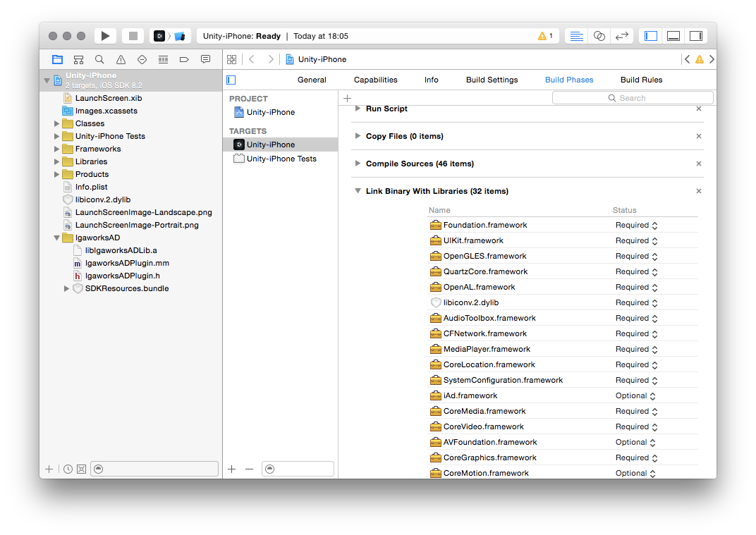Screen dimensions: 756x535
Task: Run the project with the Play button
Action: [x=105, y=36]
